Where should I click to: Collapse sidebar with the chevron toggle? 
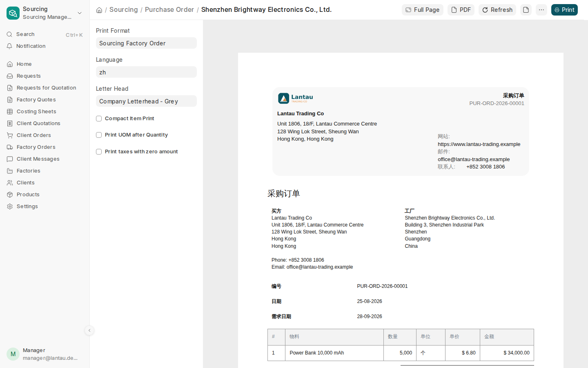89,330
